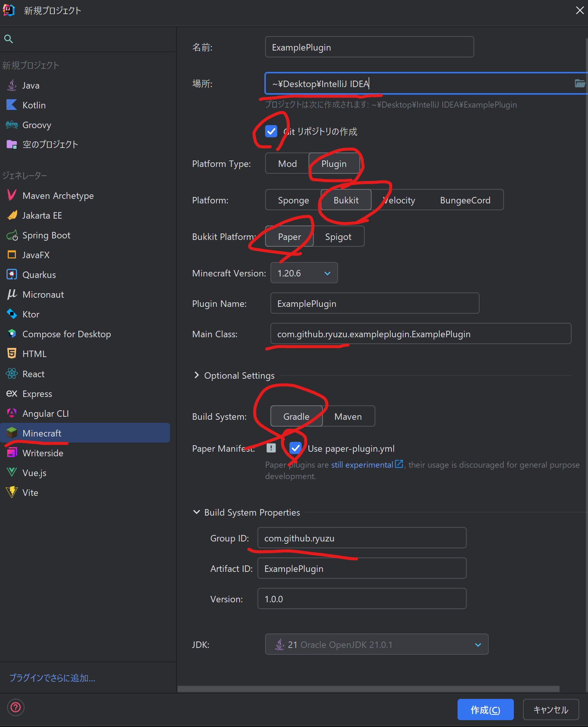Open the JDK 21 Oracle OpenJDK dropdown
The image size is (588, 727).
click(377, 644)
